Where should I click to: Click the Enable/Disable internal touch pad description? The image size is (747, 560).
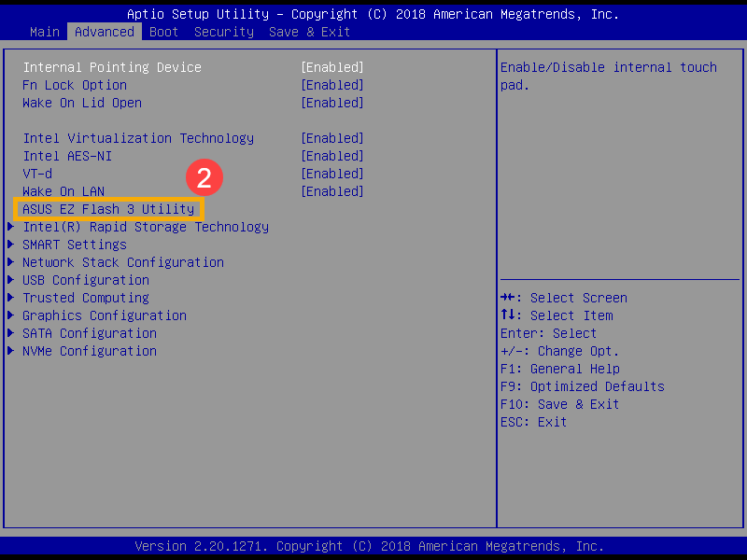point(609,77)
